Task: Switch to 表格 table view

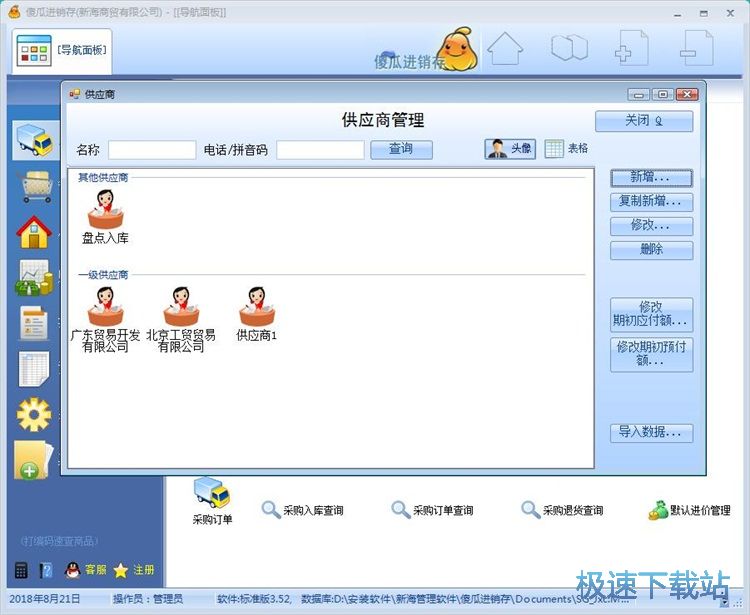Action: pos(566,149)
